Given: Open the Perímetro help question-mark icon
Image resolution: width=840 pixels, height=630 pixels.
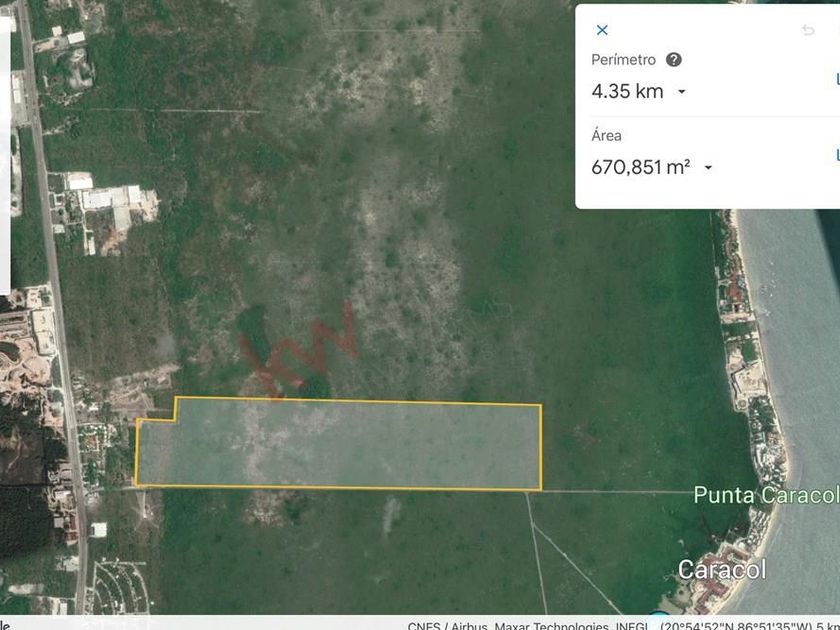Looking at the screenshot, I should tap(673, 59).
